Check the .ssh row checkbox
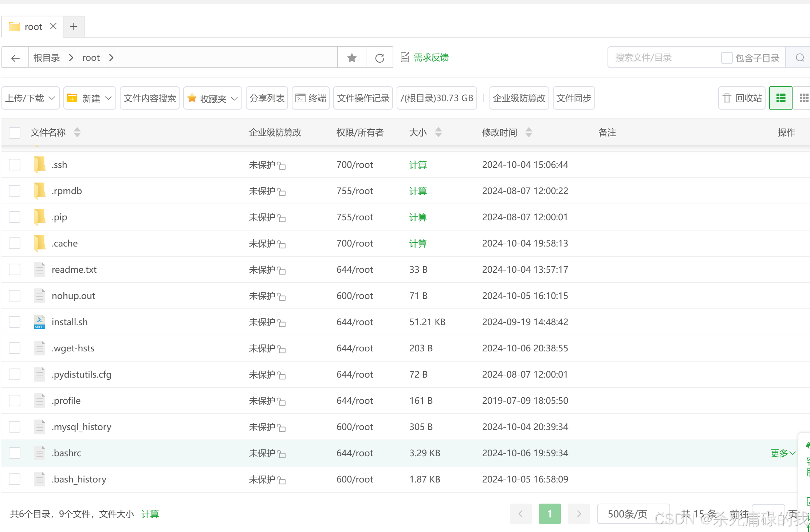The width and height of the screenshot is (810, 532). tap(15, 165)
